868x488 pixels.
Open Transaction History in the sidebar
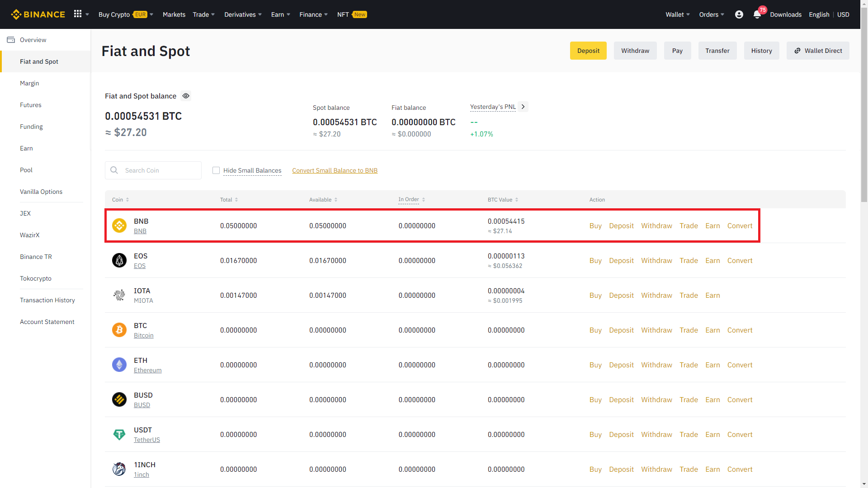tap(47, 300)
